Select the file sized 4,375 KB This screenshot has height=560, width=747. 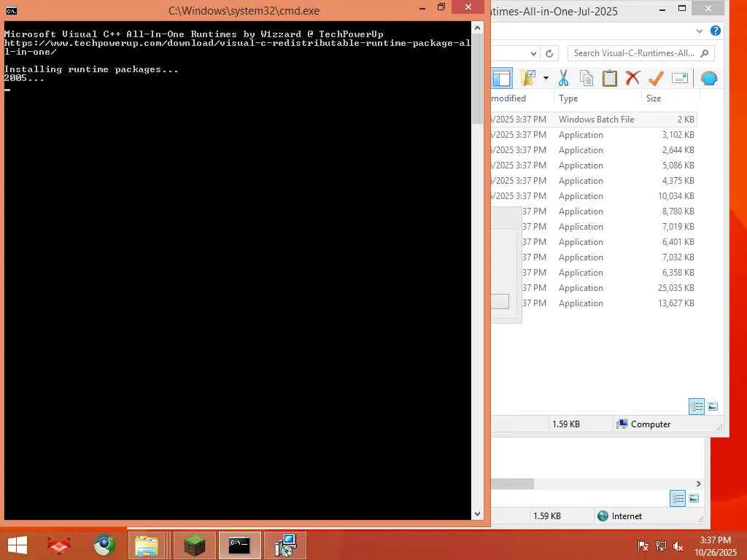pyautogui.click(x=594, y=181)
